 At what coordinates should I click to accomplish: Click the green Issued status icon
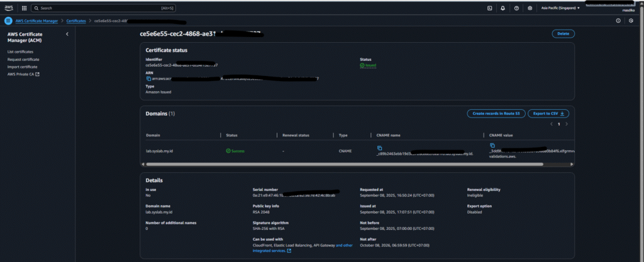(x=362, y=65)
